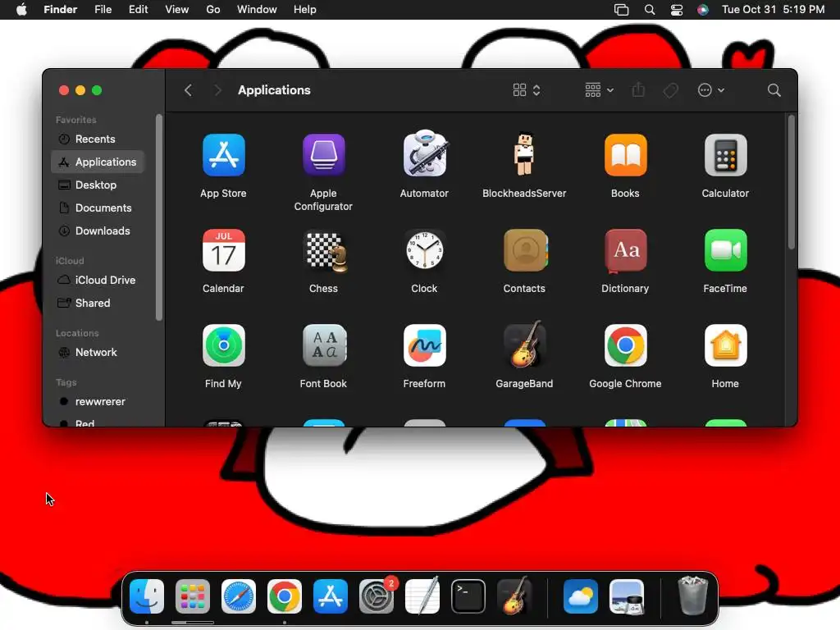
Task: Open the icon view switcher dropdown
Action: 526,90
